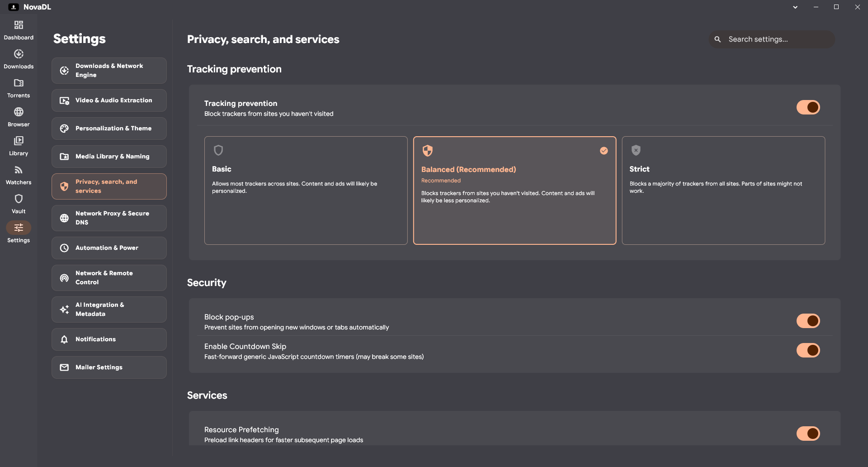Open the Downloads icon in sidebar
This screenshot has width=868, height=467.
[x=19, y=54]
